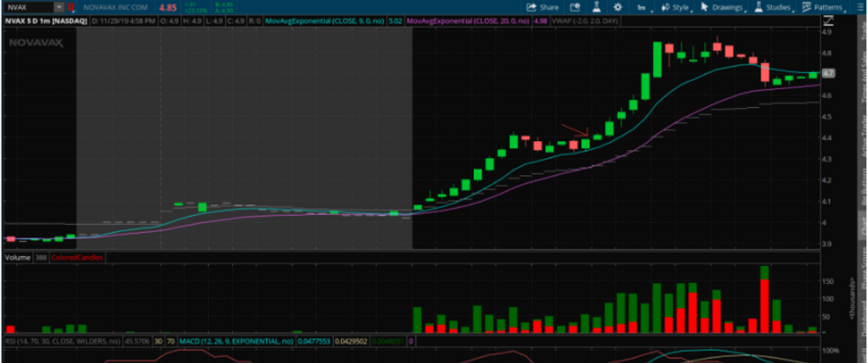The width and height of the screenshot is (868, 363).
Task: Click the MACD value 0.0477553
Action: coord(314,341)
